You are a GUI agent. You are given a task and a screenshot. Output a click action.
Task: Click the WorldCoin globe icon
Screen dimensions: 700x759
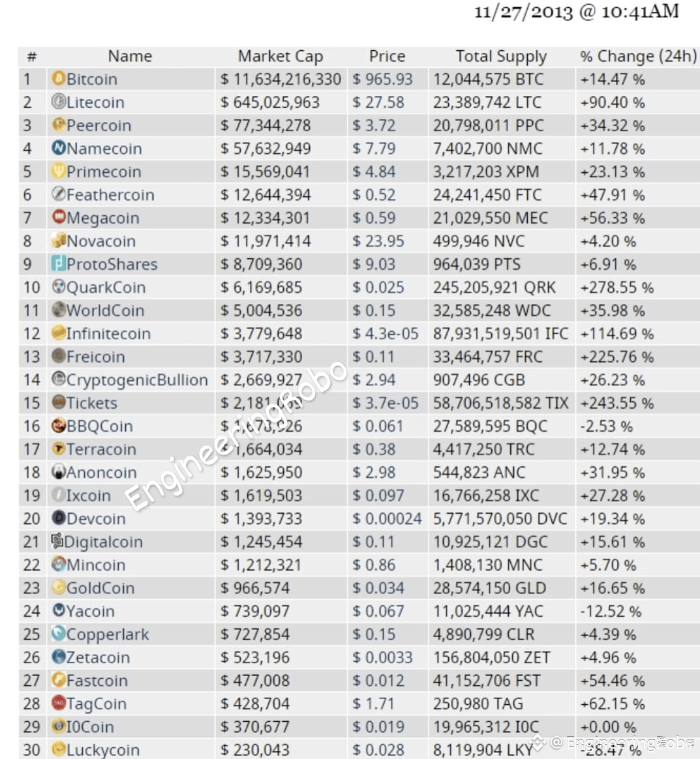point(59,310)
